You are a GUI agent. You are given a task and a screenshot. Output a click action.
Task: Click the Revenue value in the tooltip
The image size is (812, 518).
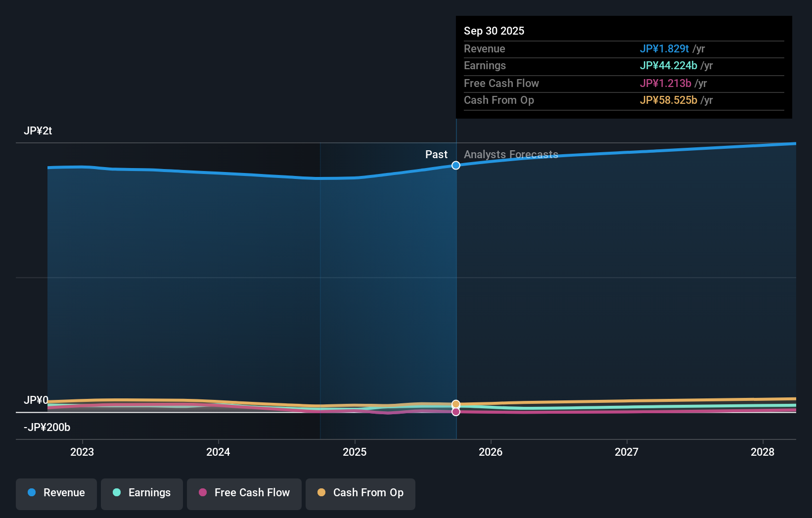pos(665,49)
